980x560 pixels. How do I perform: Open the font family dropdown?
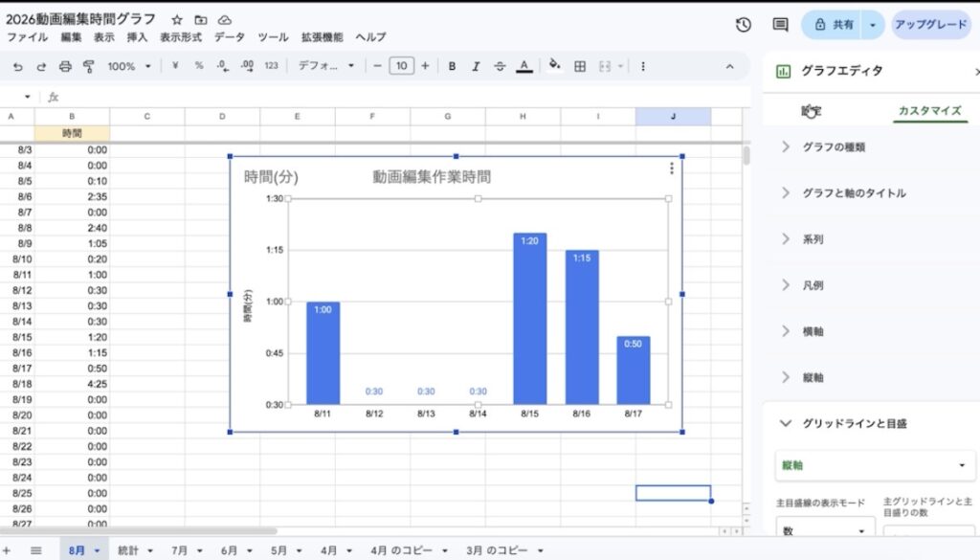point(325,66)
